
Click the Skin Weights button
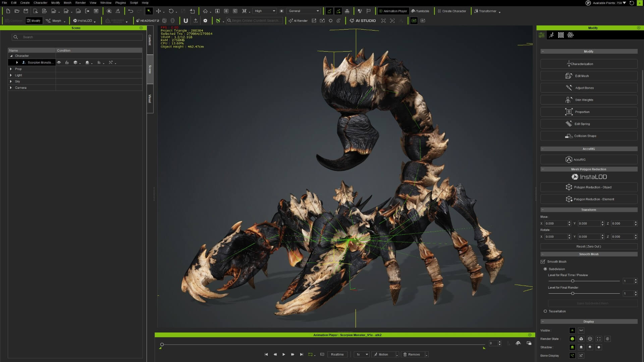(589, 100)
